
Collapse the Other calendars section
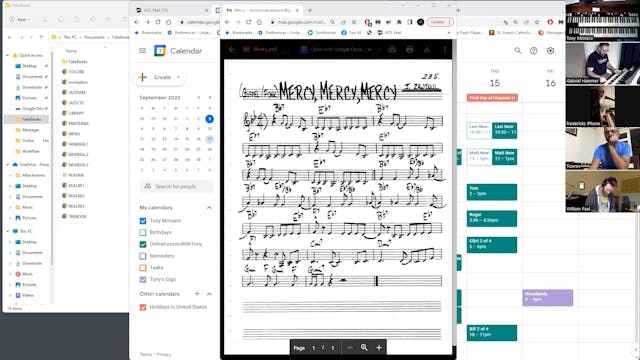(209, 293)
